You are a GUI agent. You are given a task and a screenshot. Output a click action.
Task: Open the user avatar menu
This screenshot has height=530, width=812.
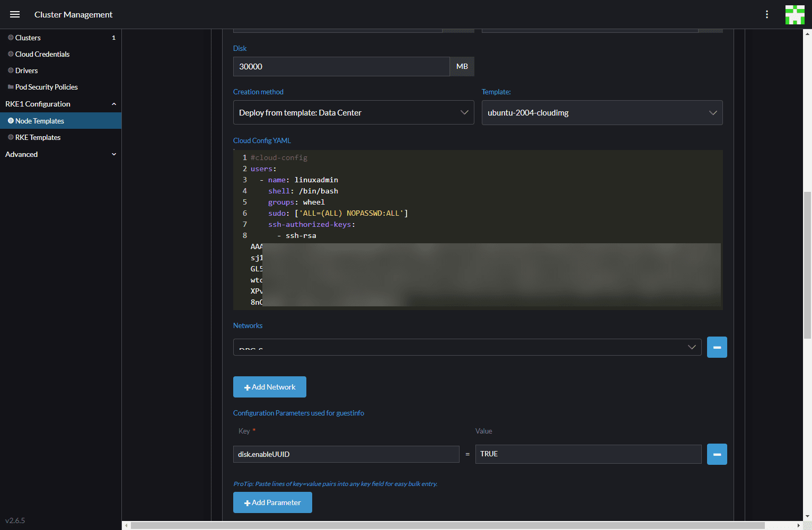click(x=795, y=14)
